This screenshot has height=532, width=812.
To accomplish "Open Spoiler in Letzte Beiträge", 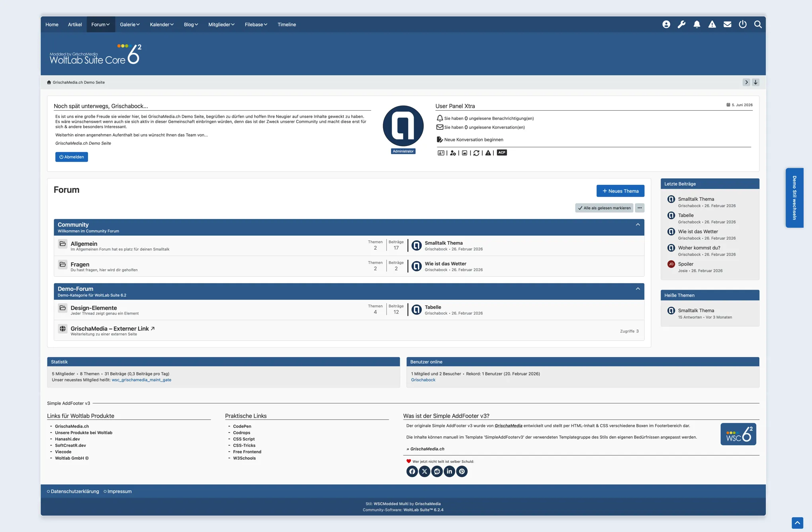I will (x=686, y=264).
